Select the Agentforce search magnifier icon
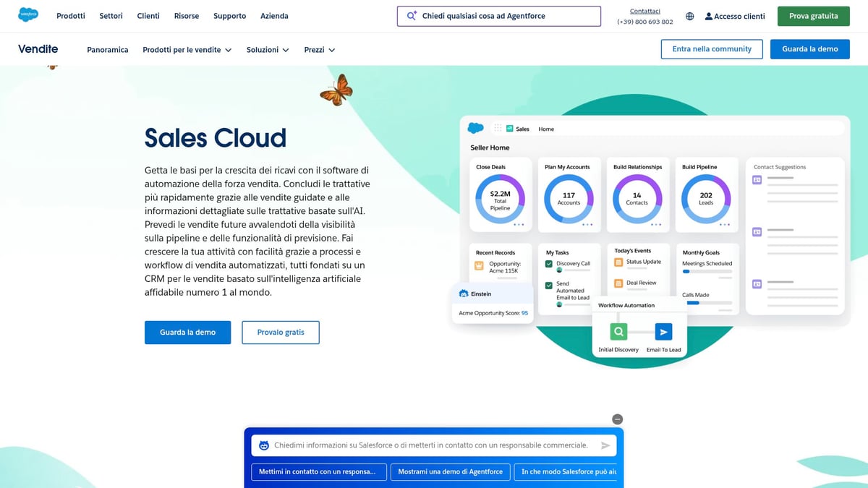This screenshot has width=868, height=488. (x=412, y=15)
